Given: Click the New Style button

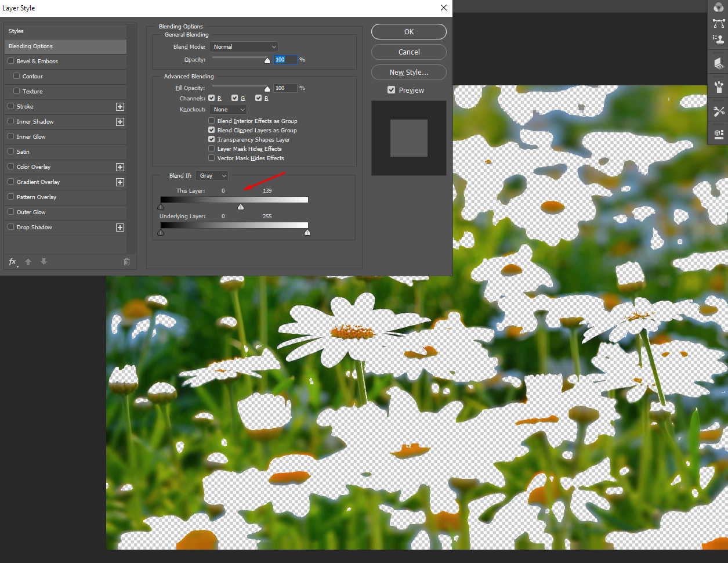Looking at the screenshot, I should 408,72.
